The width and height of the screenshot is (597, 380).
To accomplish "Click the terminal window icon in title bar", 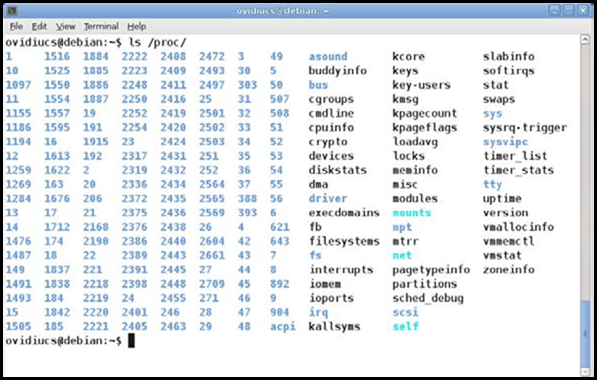I will point(12,10).
